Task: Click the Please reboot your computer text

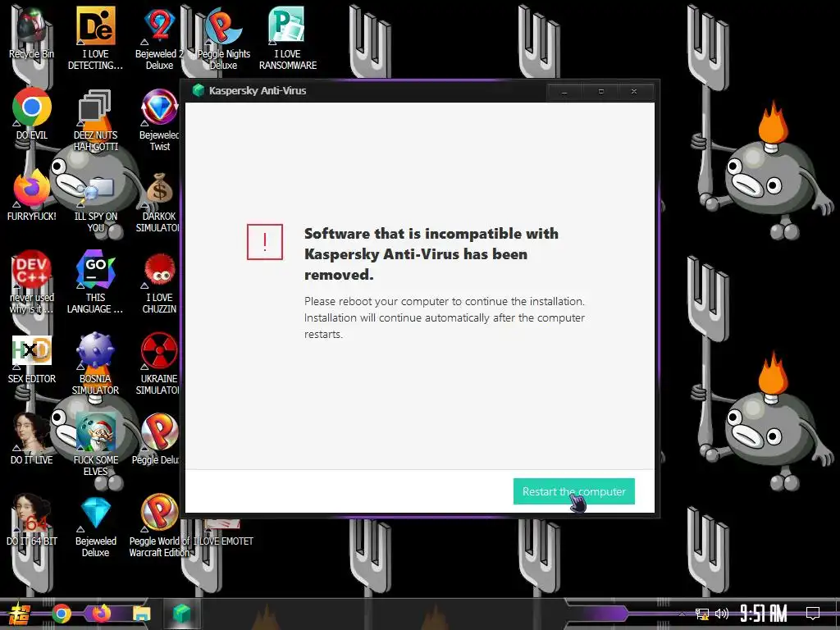Action: pyautogui.click(x=445, y=317)
